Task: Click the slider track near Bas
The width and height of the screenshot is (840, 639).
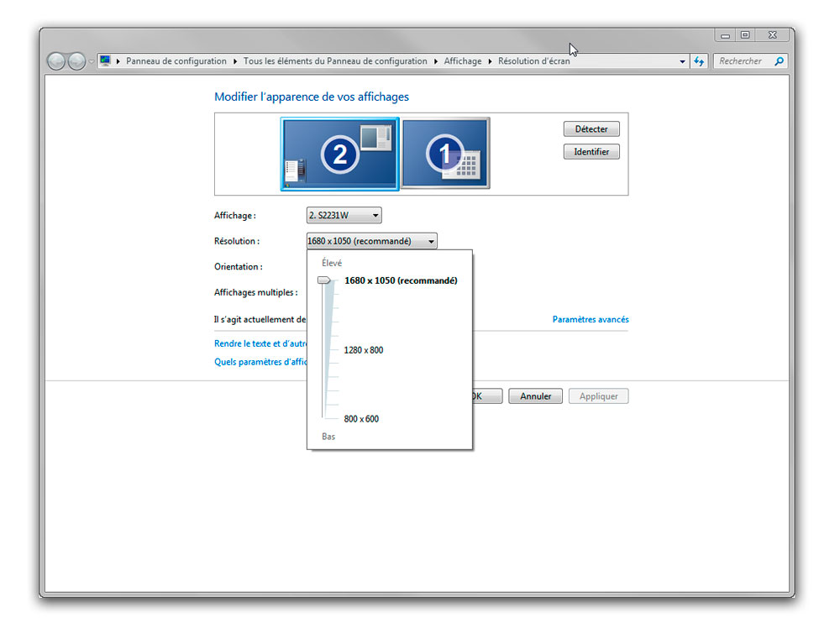Action: coord(323,412)
